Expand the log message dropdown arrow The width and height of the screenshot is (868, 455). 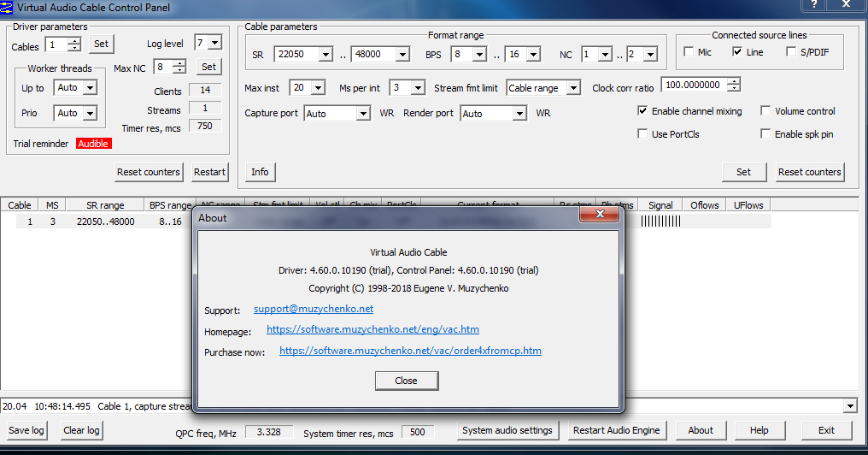point(850,406)
